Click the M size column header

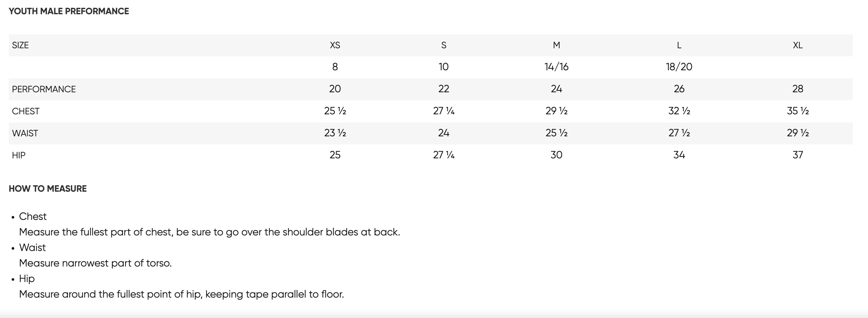(556, 45)
